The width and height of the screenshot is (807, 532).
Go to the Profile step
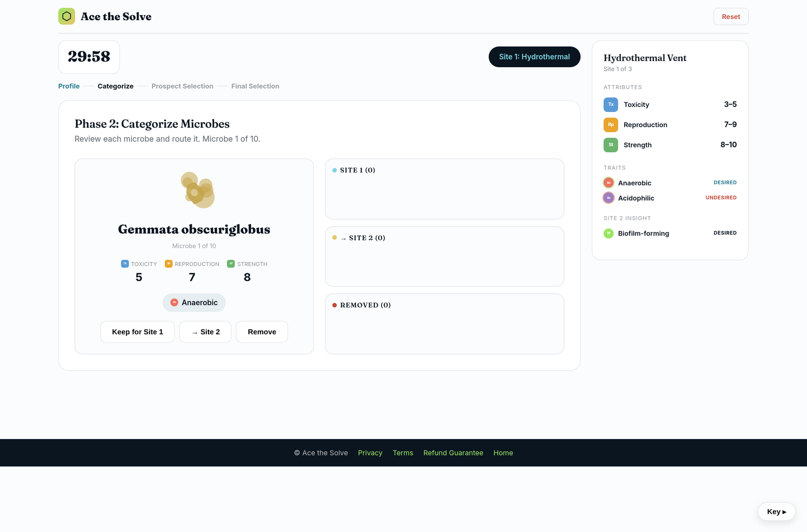(x=69, y=86)
